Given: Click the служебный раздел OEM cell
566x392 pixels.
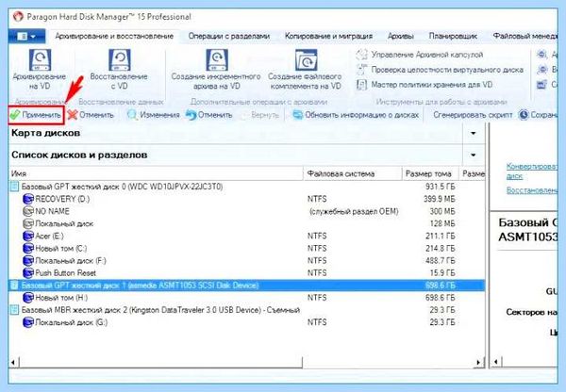Looking at the screenshot, I should point(354,211).
